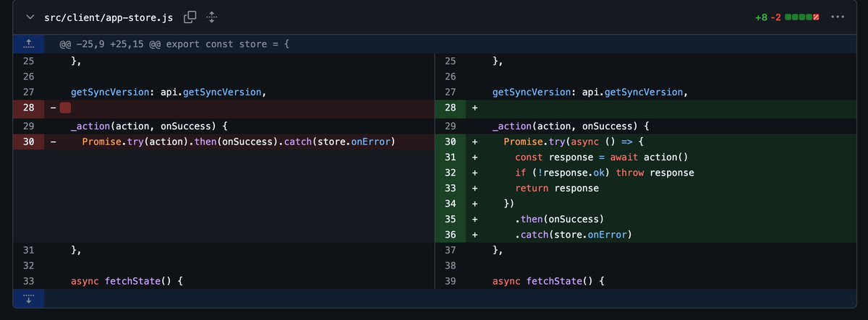Image resolution: width=868 pixels, height=320 pixels.
Task: Click 'const response = await action()' line
Action: (600, 157)
